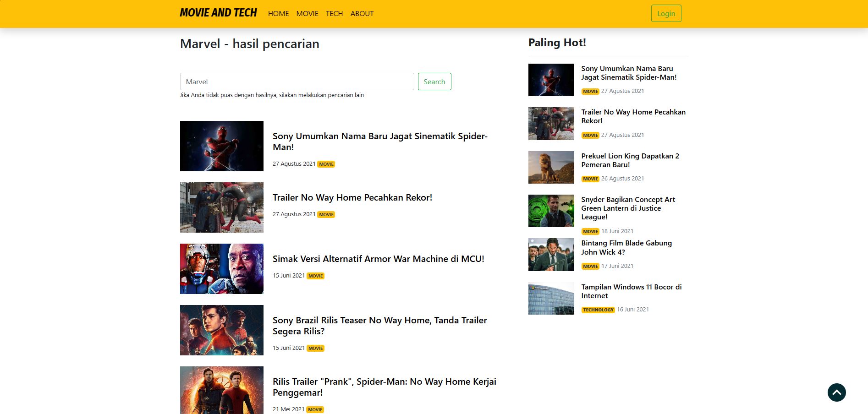Click MOVIE badge under Prank trailer result
This screenshot has height=414, width=868.
[315, 409]
